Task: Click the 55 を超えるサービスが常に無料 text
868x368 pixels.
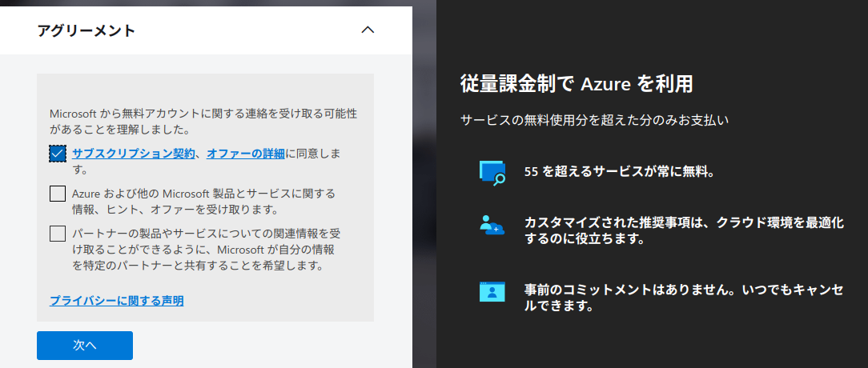Action: 620,171
